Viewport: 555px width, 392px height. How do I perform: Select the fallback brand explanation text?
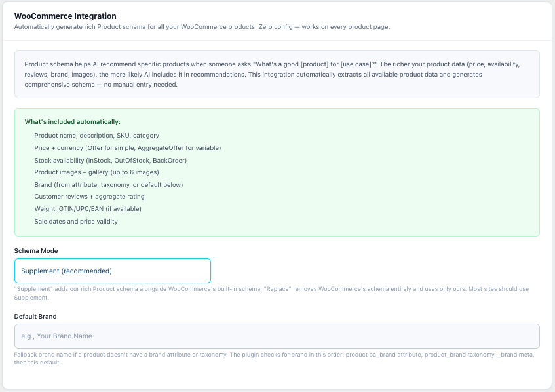tap(275, 357)
